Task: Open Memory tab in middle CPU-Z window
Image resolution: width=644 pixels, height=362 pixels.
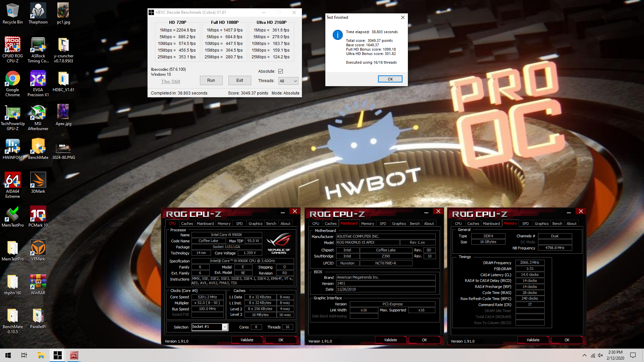Action: tap(367, 224)
